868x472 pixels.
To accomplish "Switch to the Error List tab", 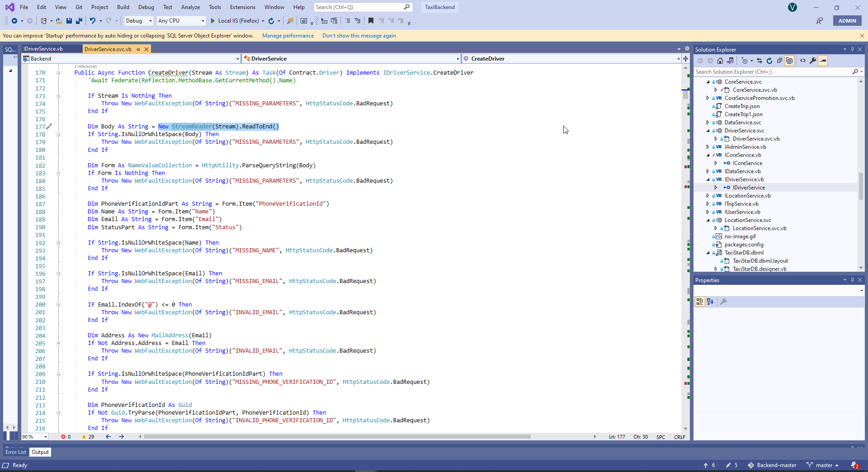I will [x=16, y=452].
